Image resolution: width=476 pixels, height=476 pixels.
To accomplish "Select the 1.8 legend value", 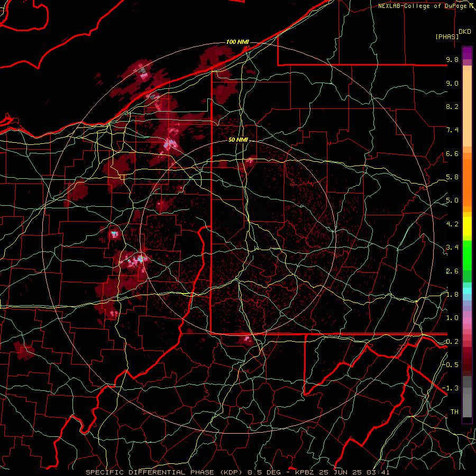I will coord(452,295).
